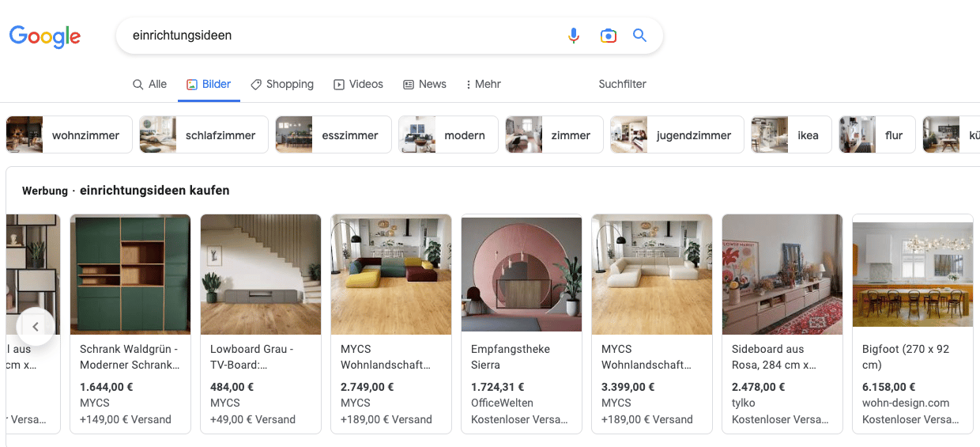Go to previous products with left arrow
Viewport: 980px width, 447px height.
tap(35, 327)
